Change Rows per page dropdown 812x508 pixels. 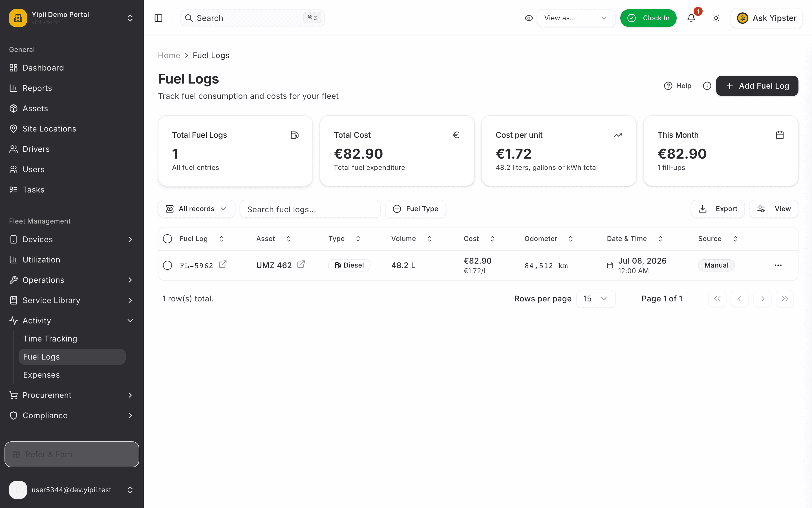(595, 299)
